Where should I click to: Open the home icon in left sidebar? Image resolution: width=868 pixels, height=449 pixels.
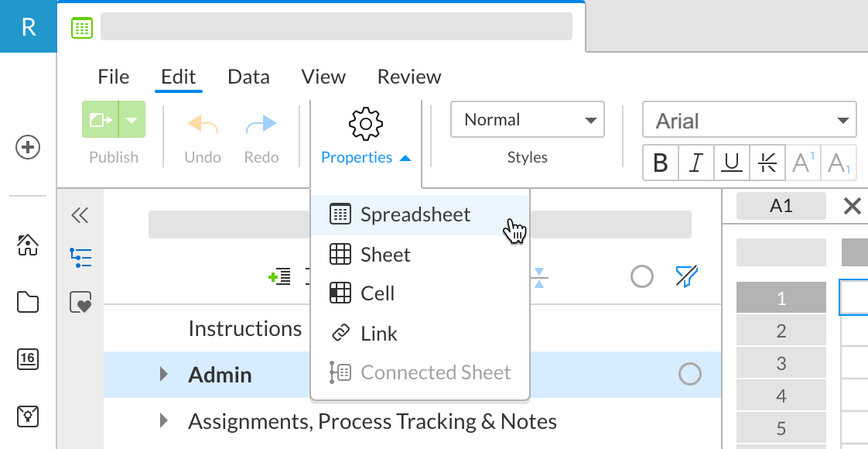click(28, 245)
